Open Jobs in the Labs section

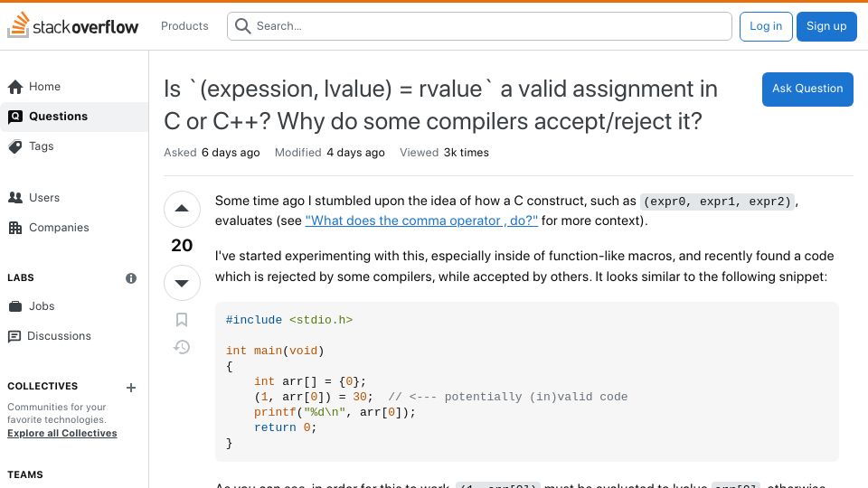click(x=74, y=306)
